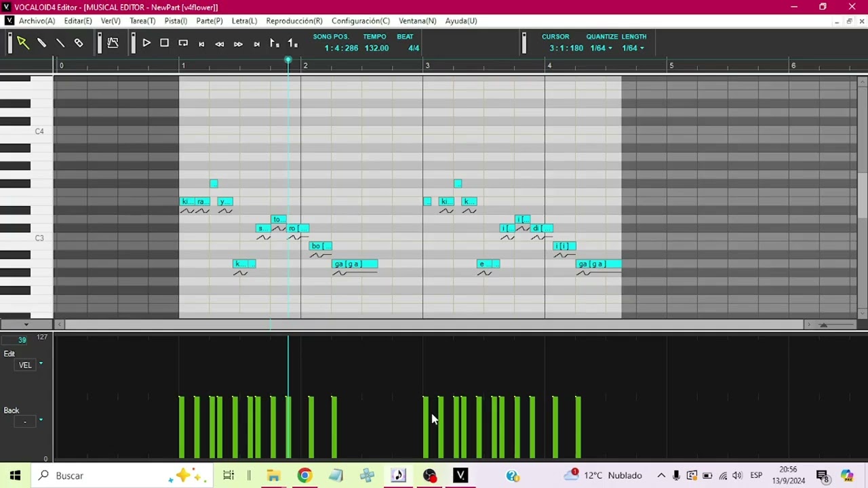868x488 pixels.
Task: Jump to the song start
Action: pos(201,44)
